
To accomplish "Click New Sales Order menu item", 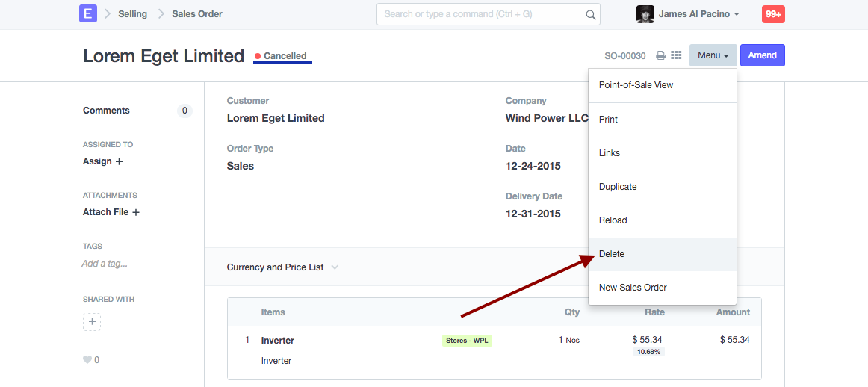I will pos(633,288).
